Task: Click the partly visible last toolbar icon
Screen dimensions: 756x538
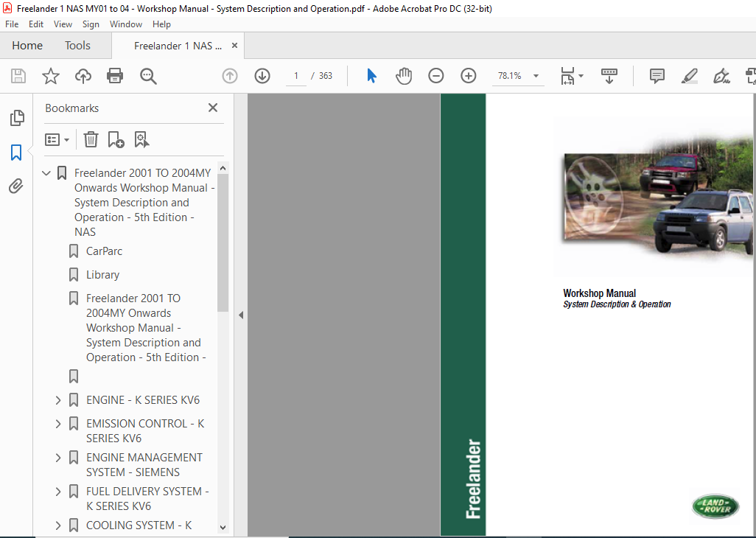Action: click(751, 76)
